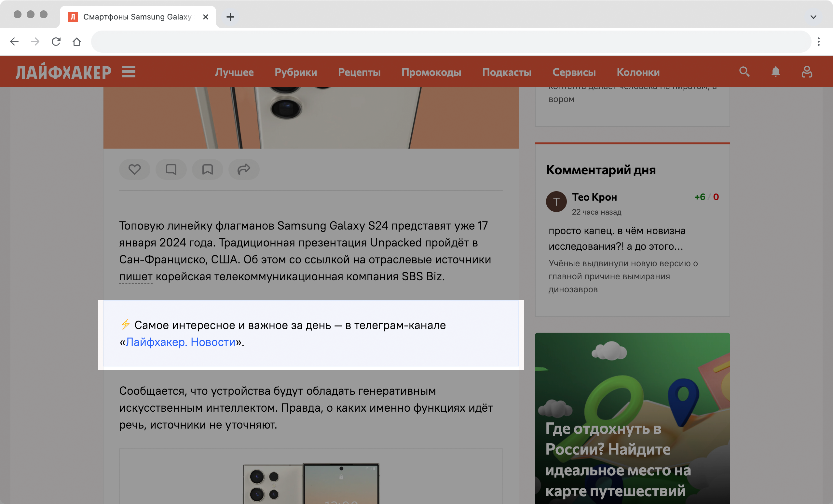Open Сервисы section

coord(574,72)
